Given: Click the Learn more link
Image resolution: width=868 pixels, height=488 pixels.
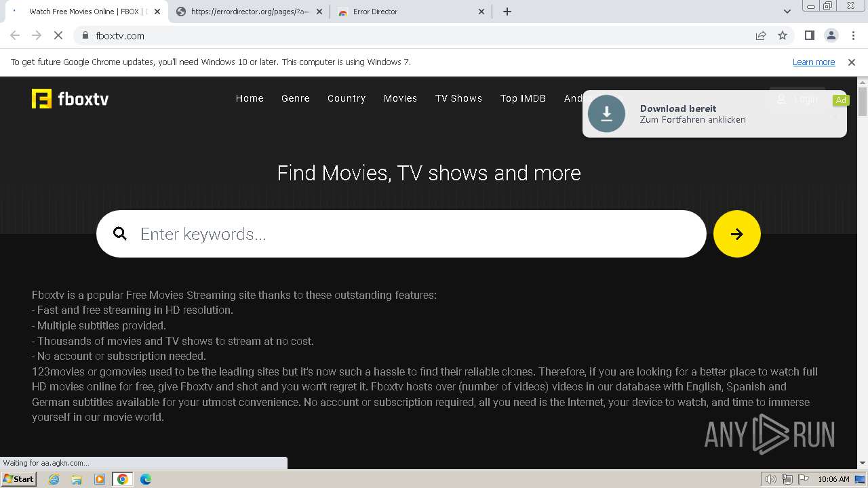Looking at the screenshot, I should coord(814,62).
